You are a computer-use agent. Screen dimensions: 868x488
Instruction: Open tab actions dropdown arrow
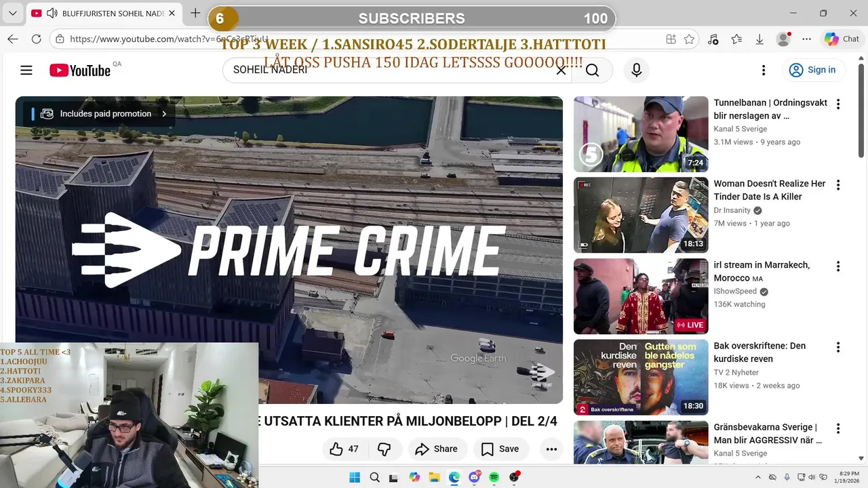pyautogui.click(x=12, y=14)
